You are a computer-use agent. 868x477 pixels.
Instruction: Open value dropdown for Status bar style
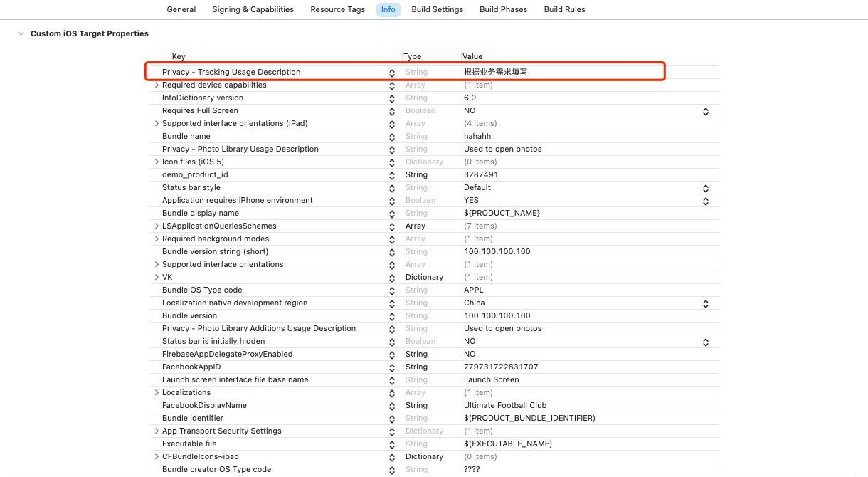pos(706,188)
